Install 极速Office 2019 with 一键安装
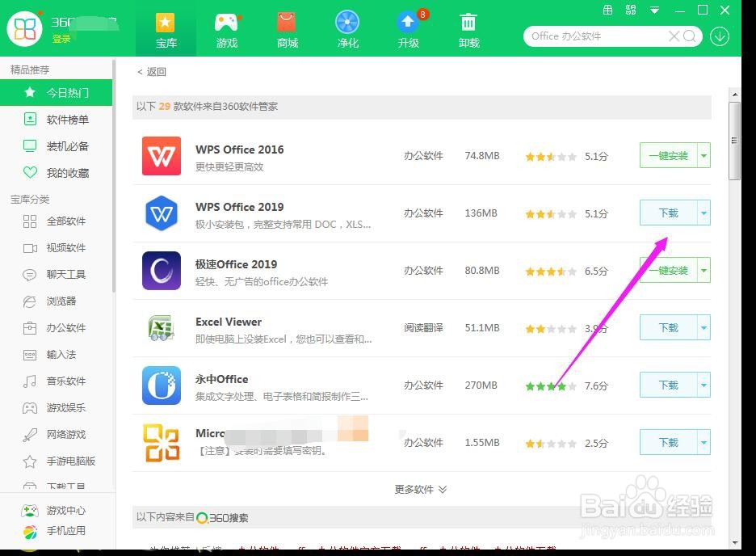This screenshot has height=556, width=756. [668, 271]
